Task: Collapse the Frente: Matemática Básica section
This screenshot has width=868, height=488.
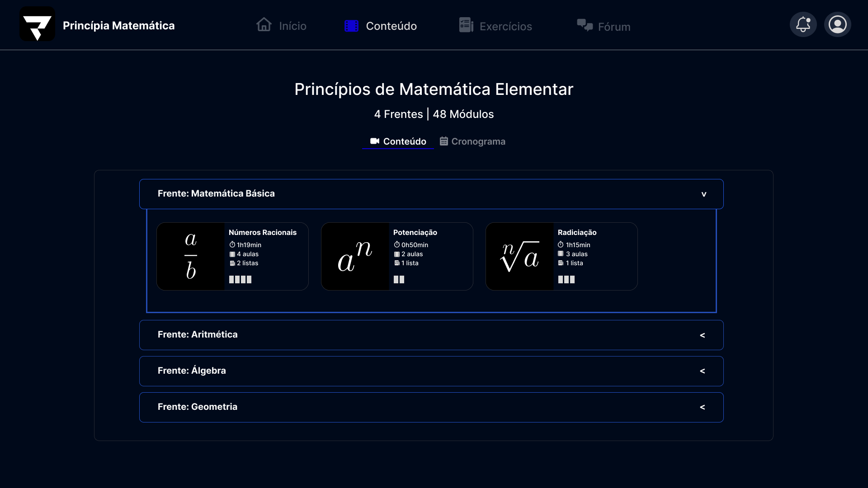Action: [x=431, y=194]
